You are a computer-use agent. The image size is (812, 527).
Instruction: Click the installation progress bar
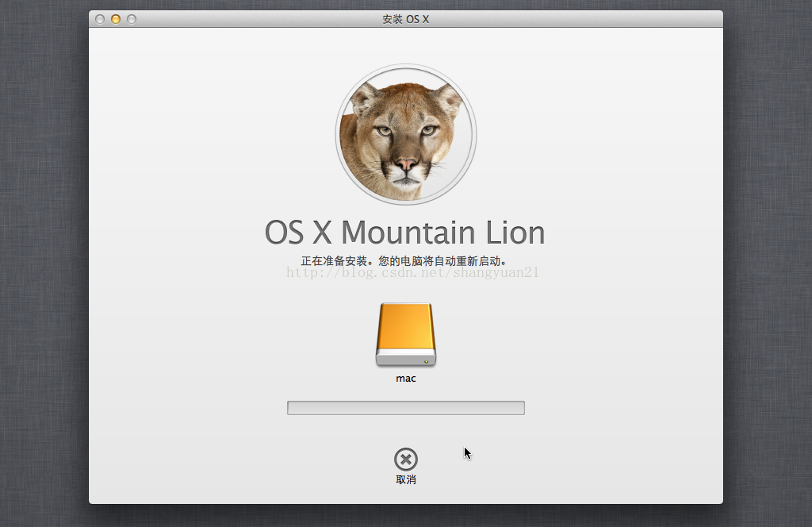[x=405, y=408]
